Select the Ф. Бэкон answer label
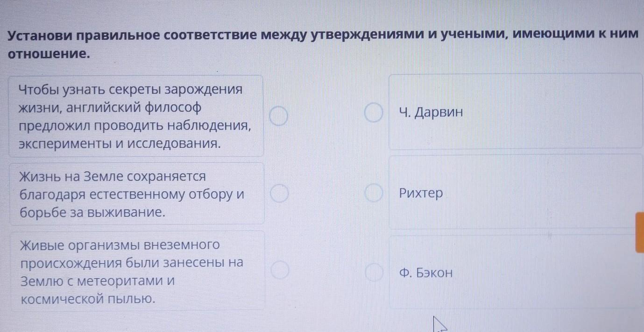Viewport: 644px width, 332px height. pos(426,273)
